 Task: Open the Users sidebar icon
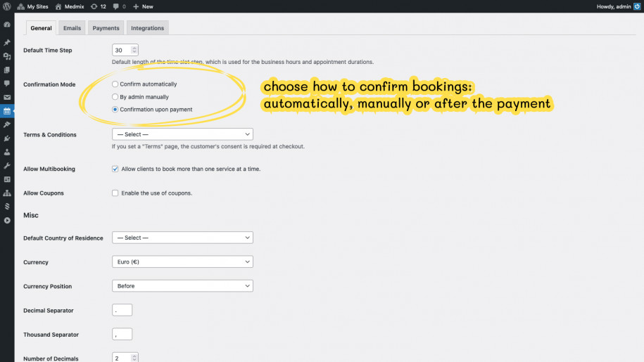pyautogui.click(x=7, y=152)
